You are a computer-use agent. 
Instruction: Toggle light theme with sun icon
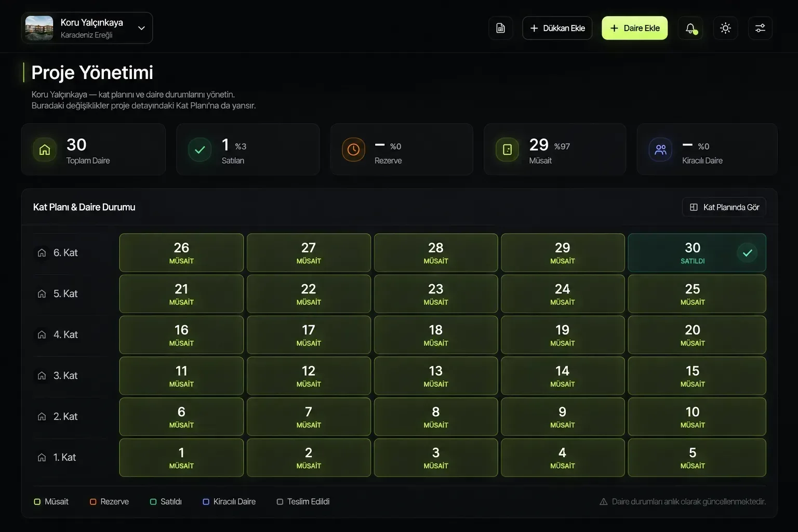pos(725,28)
